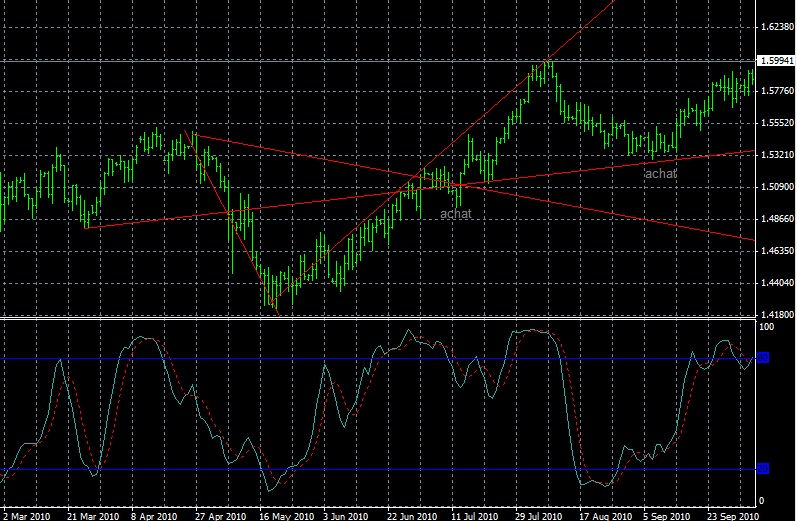Select the gently falling red line ending near 1.4700
The width and height of the screenshot is (797, 521).
(610, 213)
